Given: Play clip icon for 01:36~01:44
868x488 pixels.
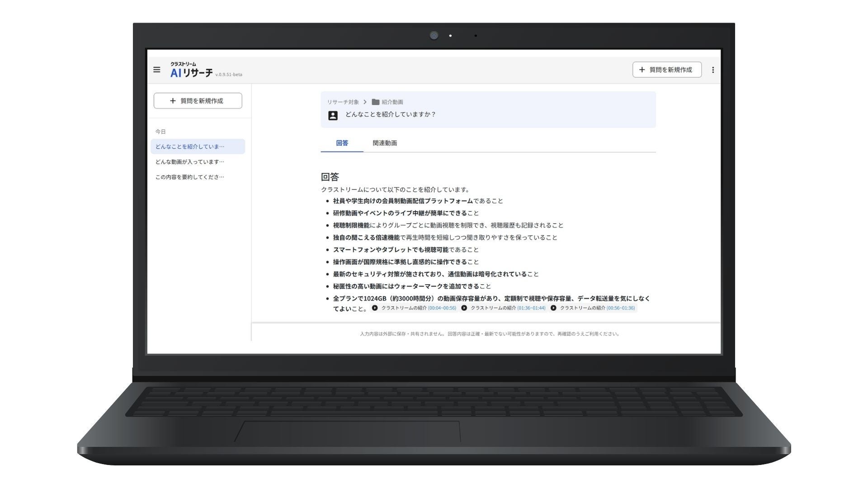Looking at the screenshot, I should [464, 308].
